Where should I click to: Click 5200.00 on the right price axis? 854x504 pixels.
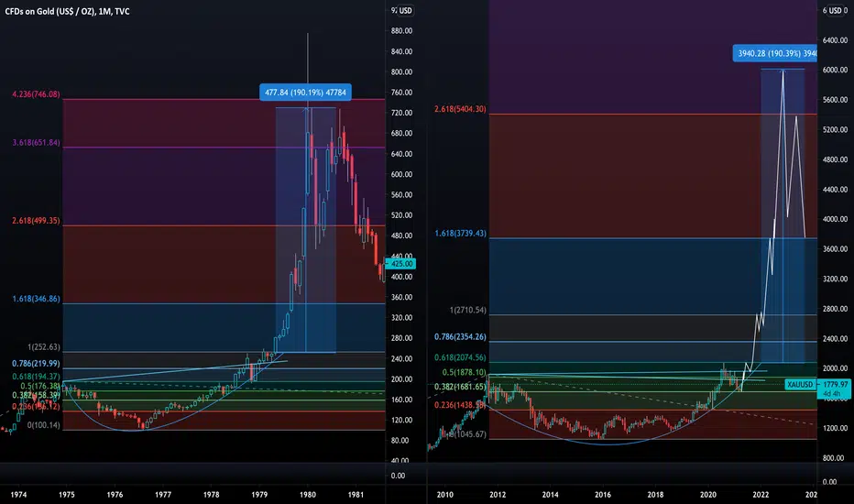tap(836, 130)
